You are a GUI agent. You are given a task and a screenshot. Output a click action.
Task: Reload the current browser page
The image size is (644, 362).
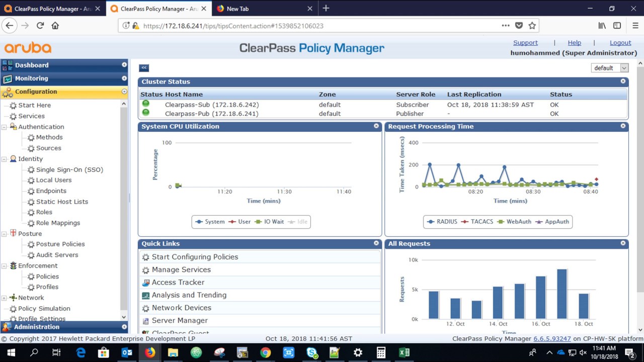click(40, 26)
